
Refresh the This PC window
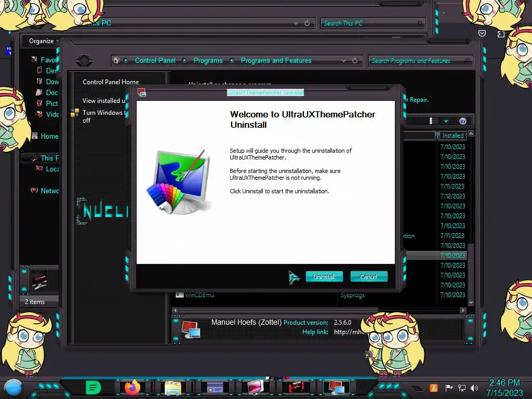point(307,23)
